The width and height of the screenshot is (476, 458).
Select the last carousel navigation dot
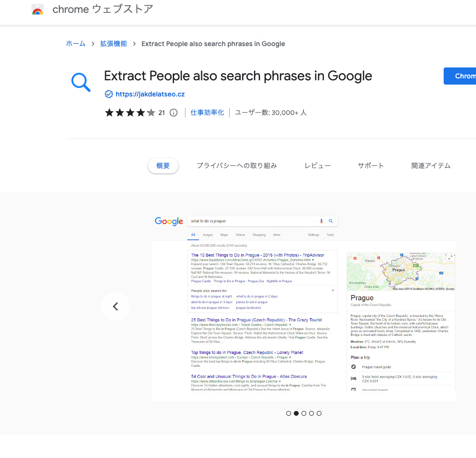[319, 413]
